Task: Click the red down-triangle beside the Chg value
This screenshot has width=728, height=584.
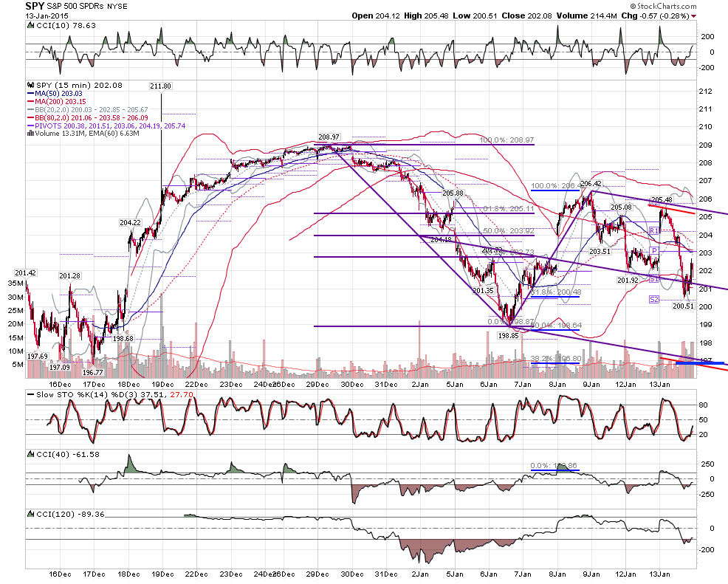Action: (x=693, y=16)
